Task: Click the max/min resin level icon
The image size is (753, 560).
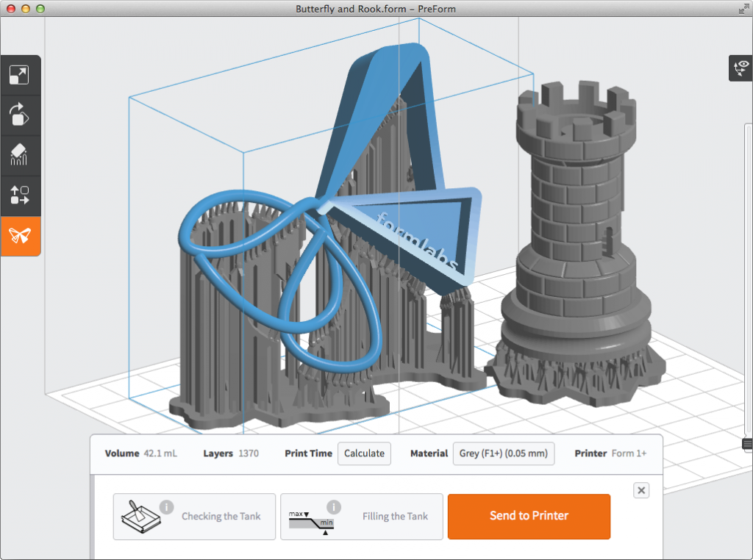Action: pos(311,522)
